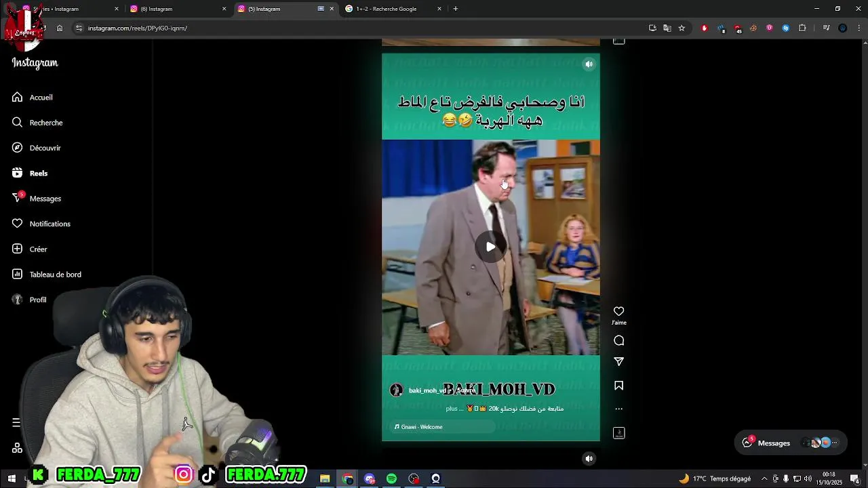Open the Shazam extension icon
The width and height of the screenshot is (868, 488).
786,28
